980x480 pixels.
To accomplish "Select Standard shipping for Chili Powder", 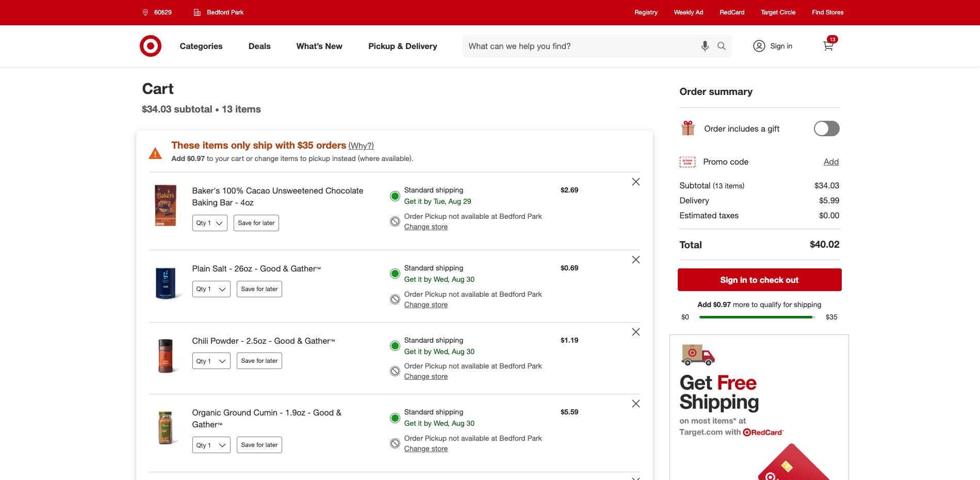I will coord(395,346).
